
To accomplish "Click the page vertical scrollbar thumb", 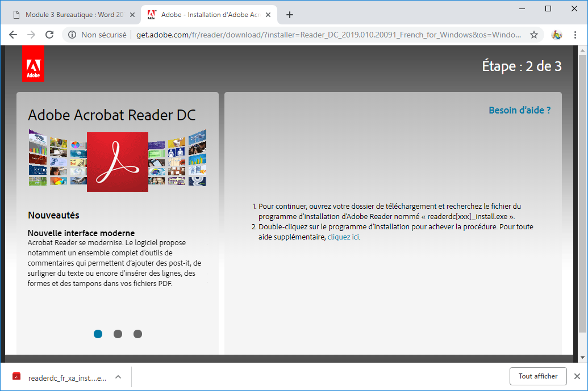I will pos(582,194).
